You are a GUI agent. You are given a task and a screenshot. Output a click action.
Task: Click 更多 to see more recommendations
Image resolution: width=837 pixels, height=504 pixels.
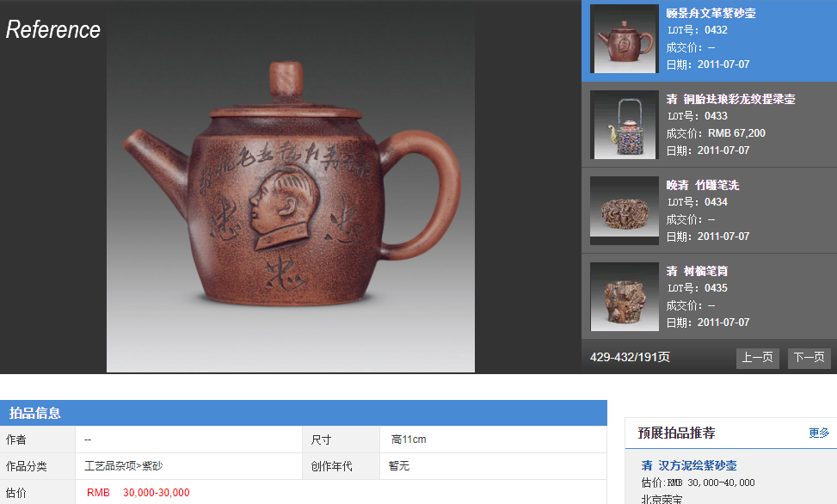[819, 433]
